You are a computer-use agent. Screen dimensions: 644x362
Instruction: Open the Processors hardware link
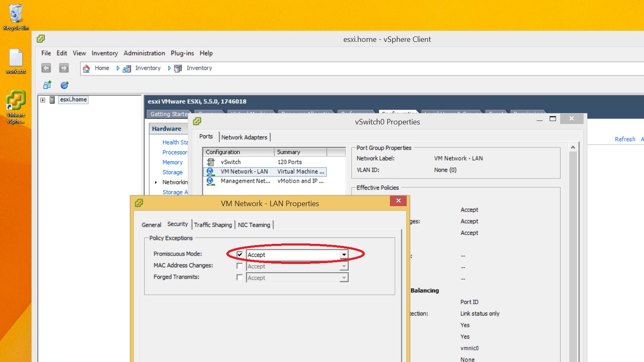point(175,153)
